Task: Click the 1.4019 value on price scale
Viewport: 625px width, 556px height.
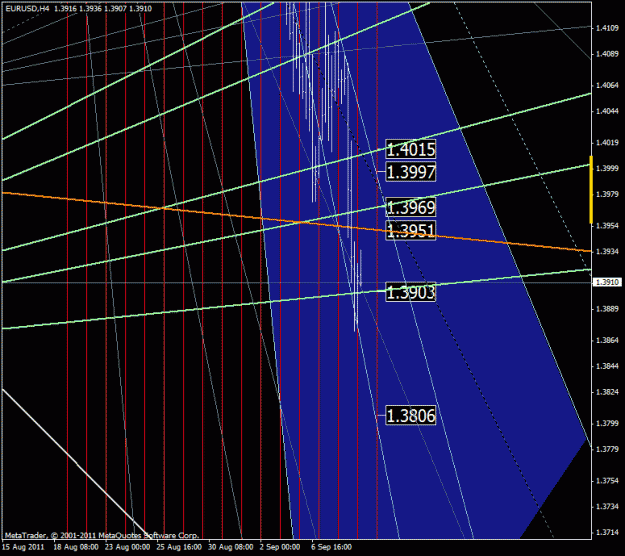Action: click(x=607, y=142)
